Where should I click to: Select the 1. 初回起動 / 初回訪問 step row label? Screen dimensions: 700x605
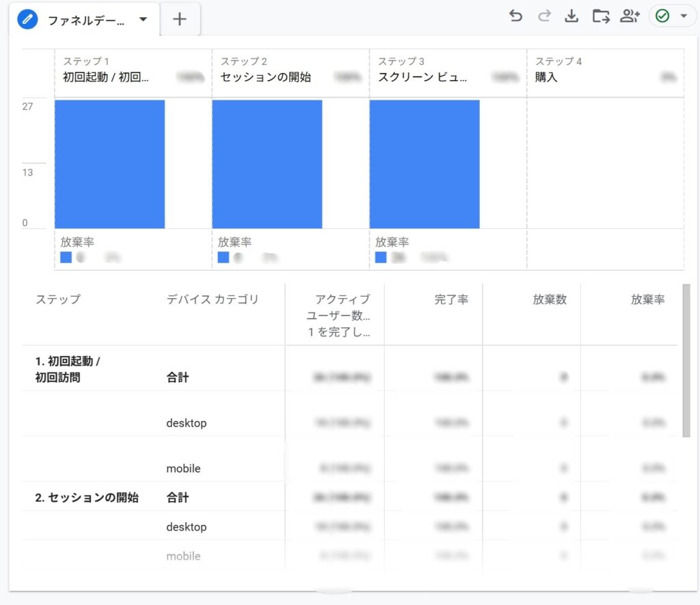coord(68,369)
